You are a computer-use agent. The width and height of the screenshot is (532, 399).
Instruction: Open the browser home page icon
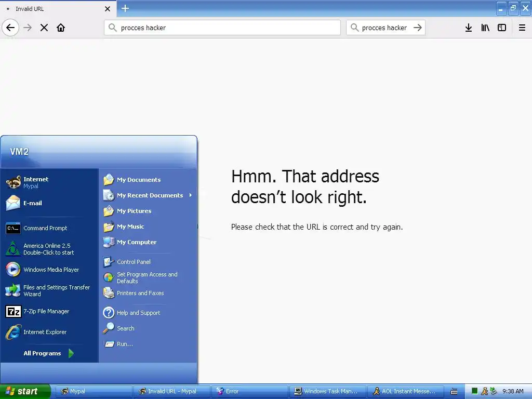pyautogui.click(x=61, y=28)
